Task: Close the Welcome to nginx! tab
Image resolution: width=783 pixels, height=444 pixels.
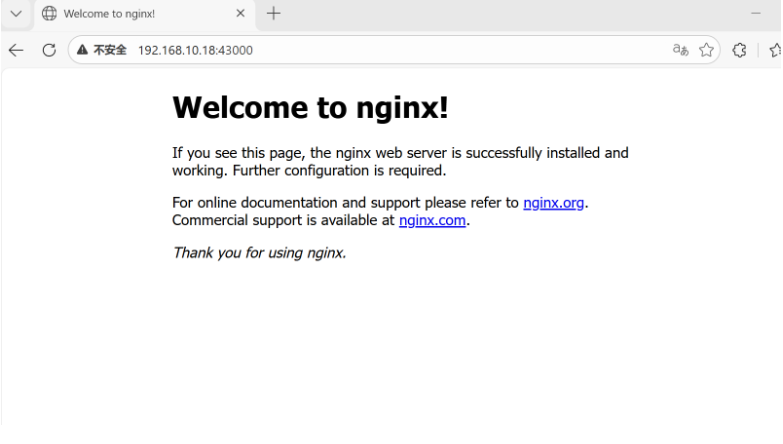Action: [240, 13]
